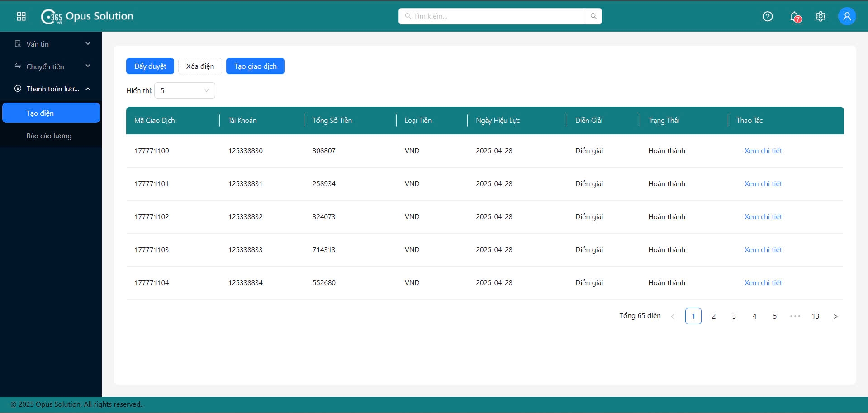This screenshot has width=868, height=413.
Task: Jump to page 13 in pagination
Action: click(815, 316)
